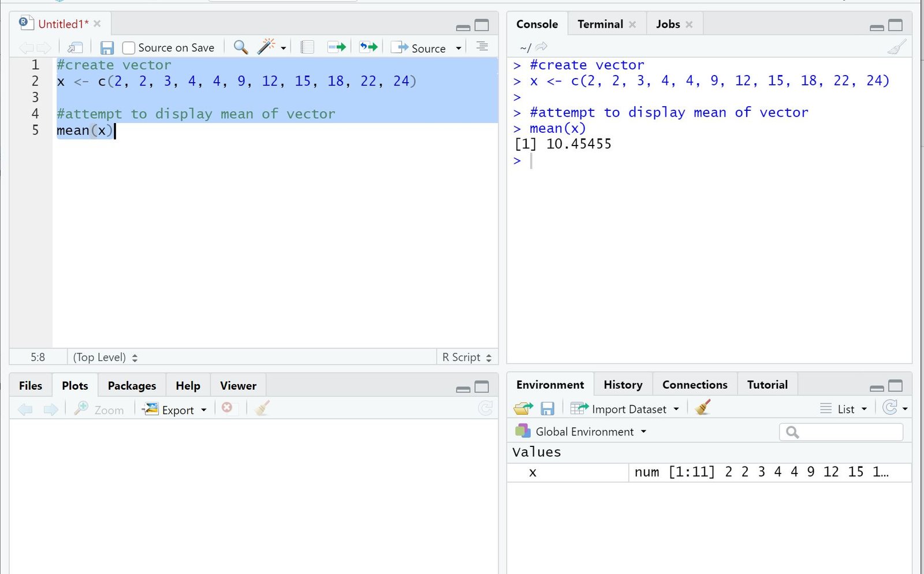Open Viewer tab
This screenshot has height=574, width=924.
[x=238, y=386]
